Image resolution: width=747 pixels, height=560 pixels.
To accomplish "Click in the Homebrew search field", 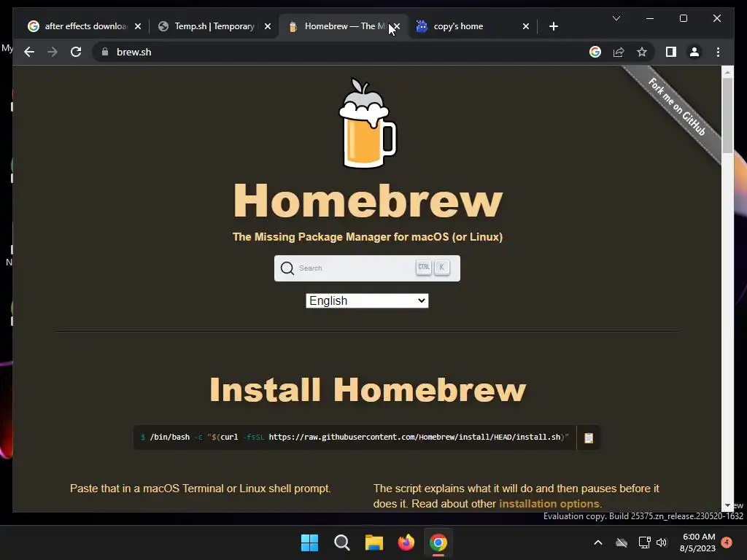I will (x=367, y=268).
